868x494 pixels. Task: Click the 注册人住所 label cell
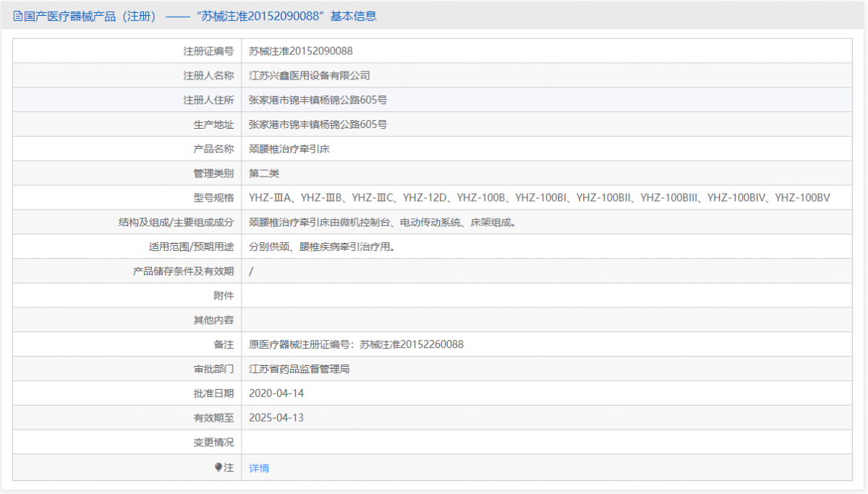[x=127, y=100]
